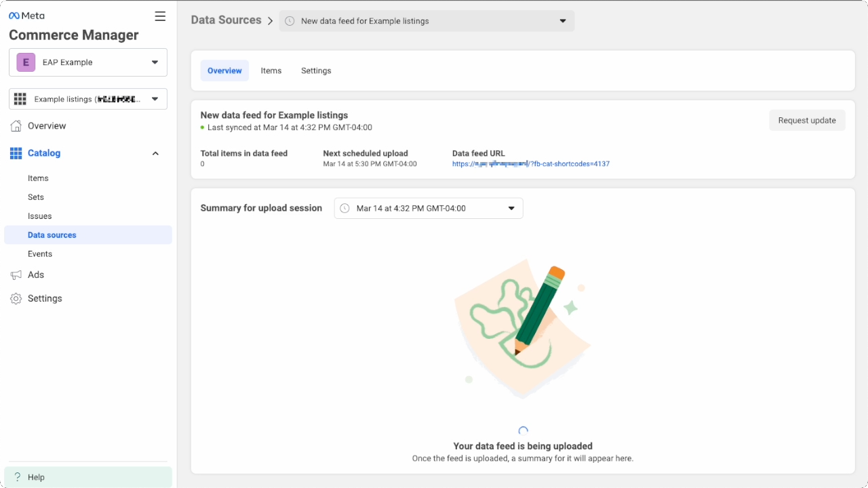Screen dimensions: 868x488
Task: Select Data sources under Catalog
Action: 88,235
